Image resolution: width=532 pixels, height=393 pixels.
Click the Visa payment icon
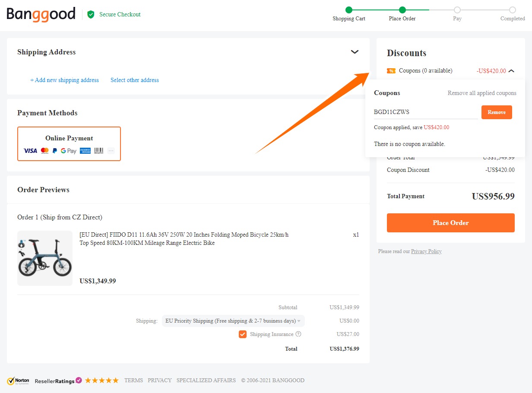pyautogui.click(x=30, y=151)
